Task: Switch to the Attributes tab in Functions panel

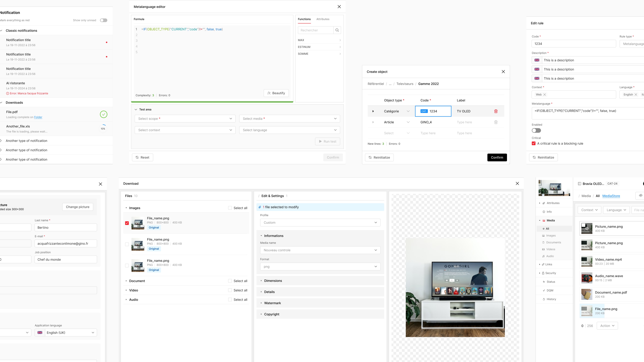Action: 323,19
